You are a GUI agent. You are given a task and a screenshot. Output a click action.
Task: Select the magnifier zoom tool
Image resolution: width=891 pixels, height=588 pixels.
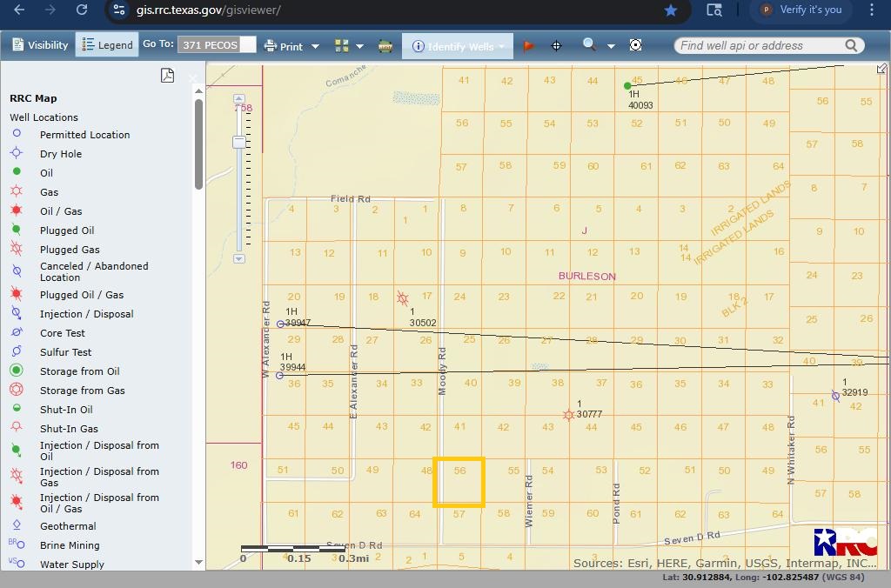tap(589, 45)
